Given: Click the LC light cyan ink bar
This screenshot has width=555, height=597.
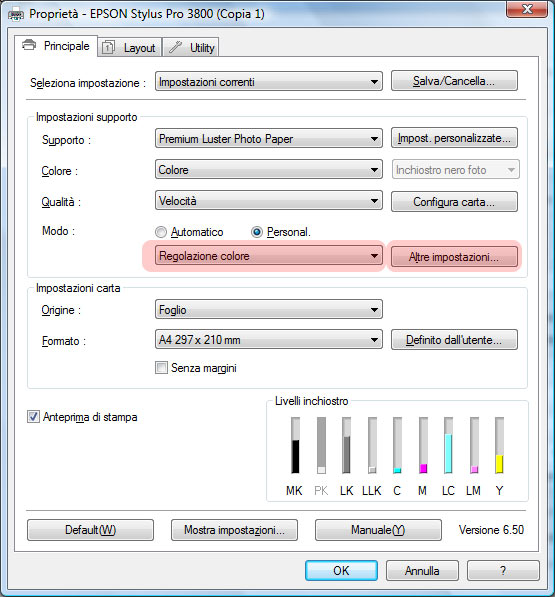Looking at the screenshot, I should point(448,445).
